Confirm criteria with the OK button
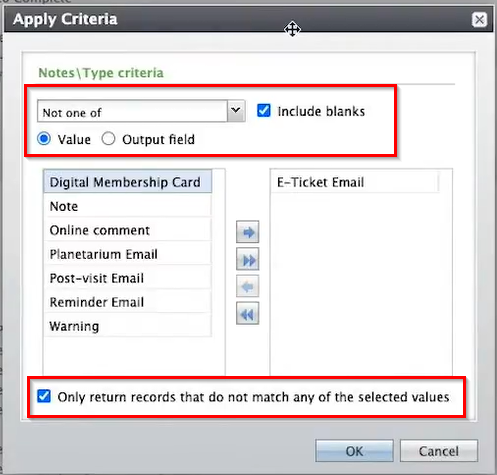497x475 pixels. click(x=354, y=451)
